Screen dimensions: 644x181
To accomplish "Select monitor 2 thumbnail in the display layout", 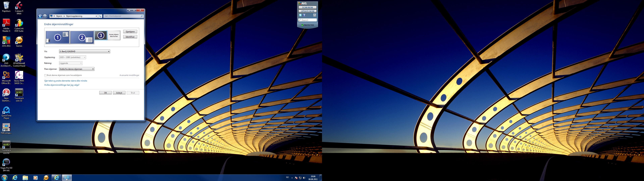I will pyautogui.click(x=82, y=38).
